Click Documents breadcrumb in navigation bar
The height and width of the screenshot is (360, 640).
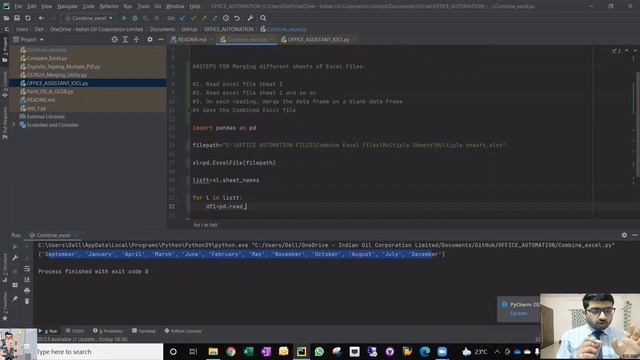click(x=162, y=29)
